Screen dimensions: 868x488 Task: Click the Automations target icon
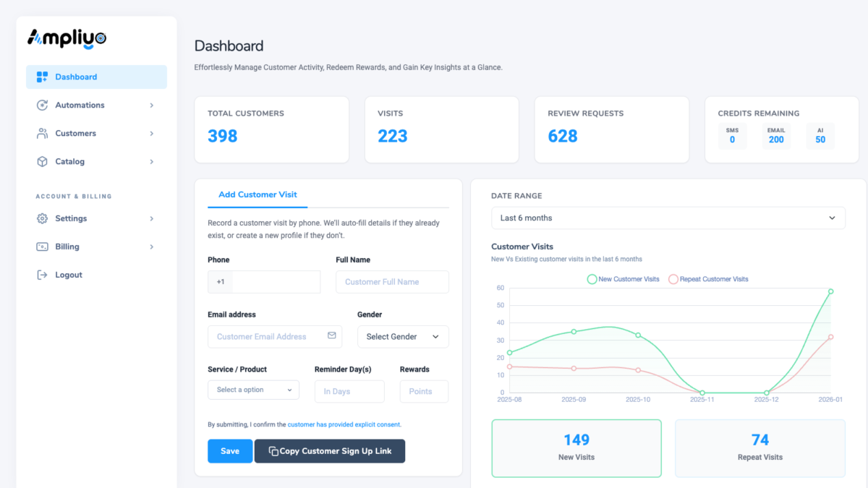tap(42, 105)
